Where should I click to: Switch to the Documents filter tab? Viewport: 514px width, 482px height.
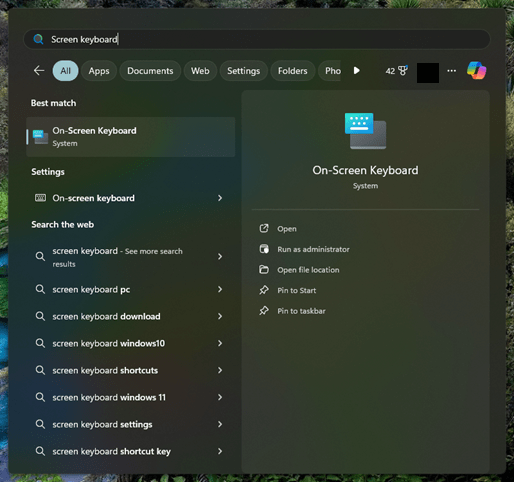150,71
